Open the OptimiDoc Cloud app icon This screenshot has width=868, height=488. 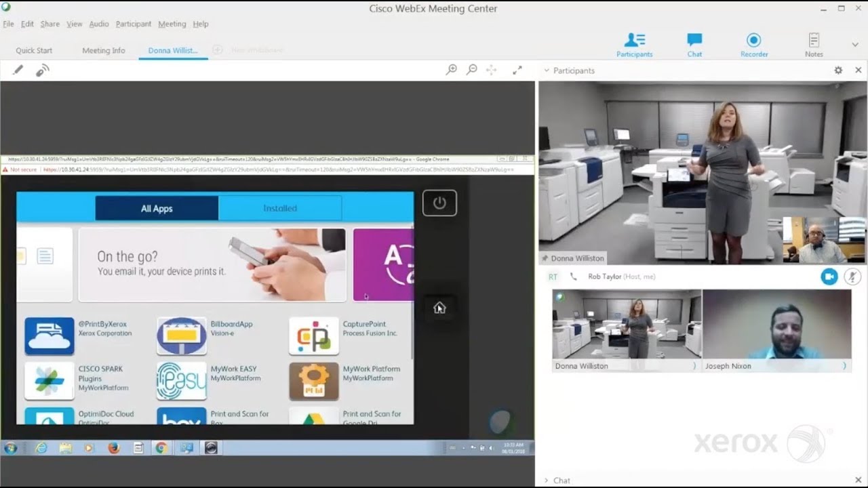pyautogui.click(x=50, y=415)
